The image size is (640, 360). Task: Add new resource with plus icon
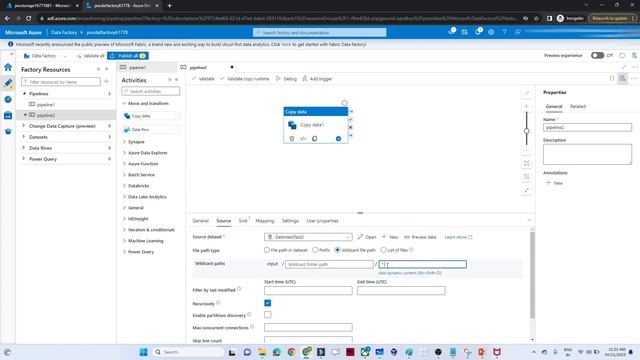pyautogui.click(x=106, y=82)
